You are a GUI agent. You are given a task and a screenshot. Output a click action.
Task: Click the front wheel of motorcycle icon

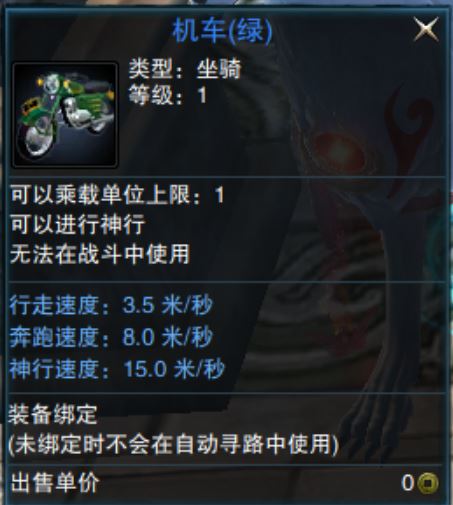point(36,138)
